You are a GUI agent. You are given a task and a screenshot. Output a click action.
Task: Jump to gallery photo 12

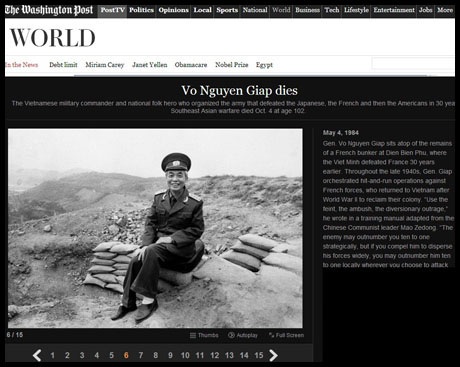coord(215,355)
